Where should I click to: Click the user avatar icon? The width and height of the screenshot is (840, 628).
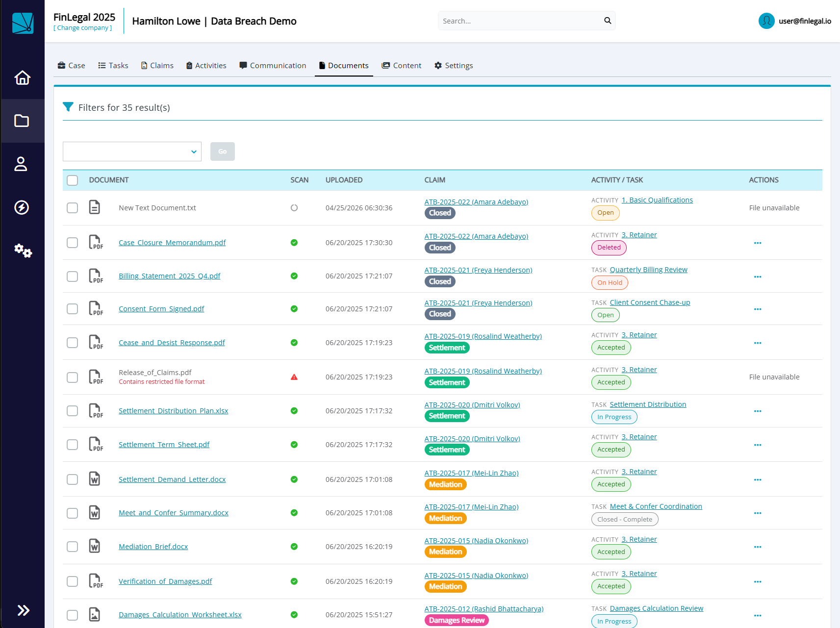(766, 21)
